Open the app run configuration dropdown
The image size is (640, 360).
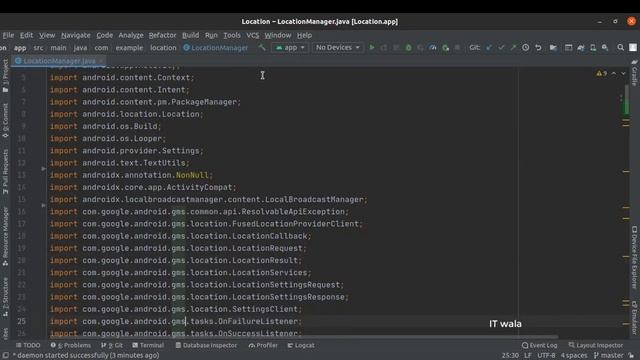click(290, 48)
